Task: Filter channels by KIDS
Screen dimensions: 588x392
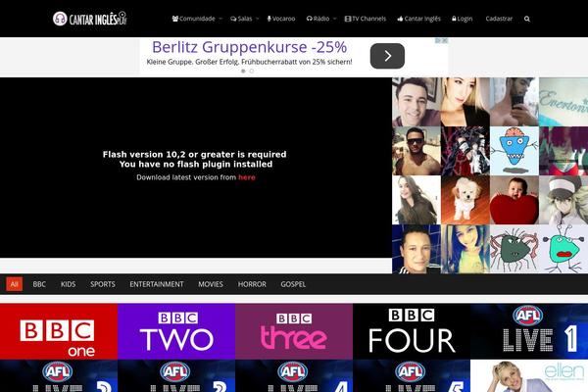Action: (68, 284)
